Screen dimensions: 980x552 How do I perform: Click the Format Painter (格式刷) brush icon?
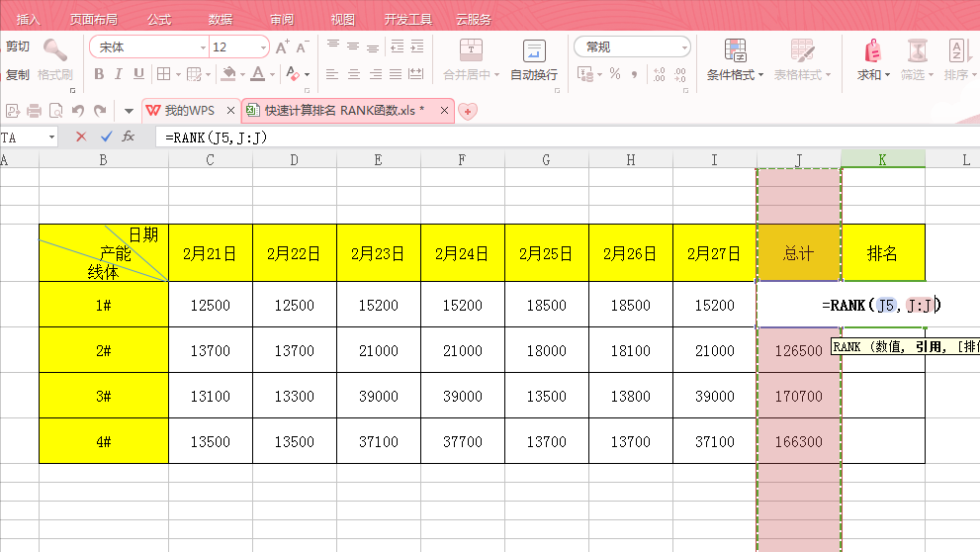(x=55, y=50)
